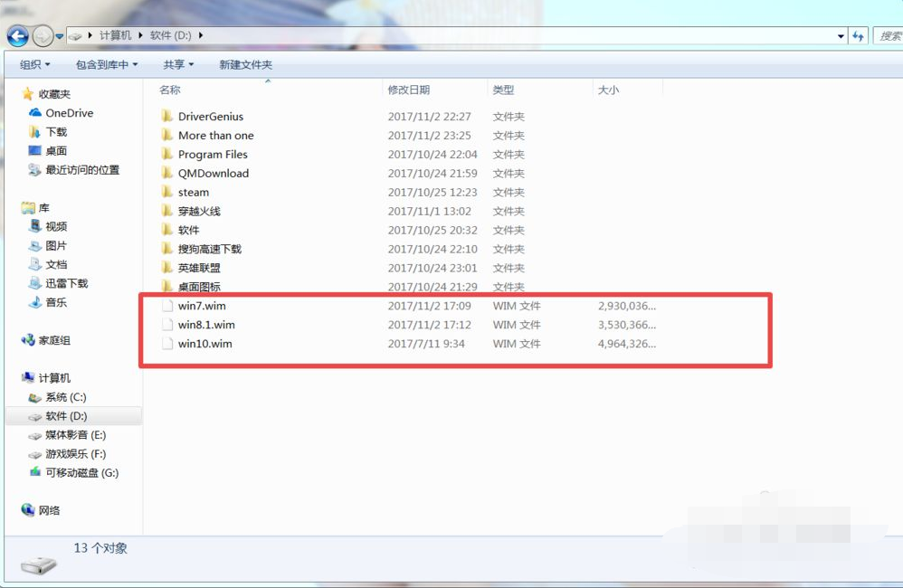Open the 下载 folder in favorites
The width and height of the screenshot is (903, 588).
[56, 132]
